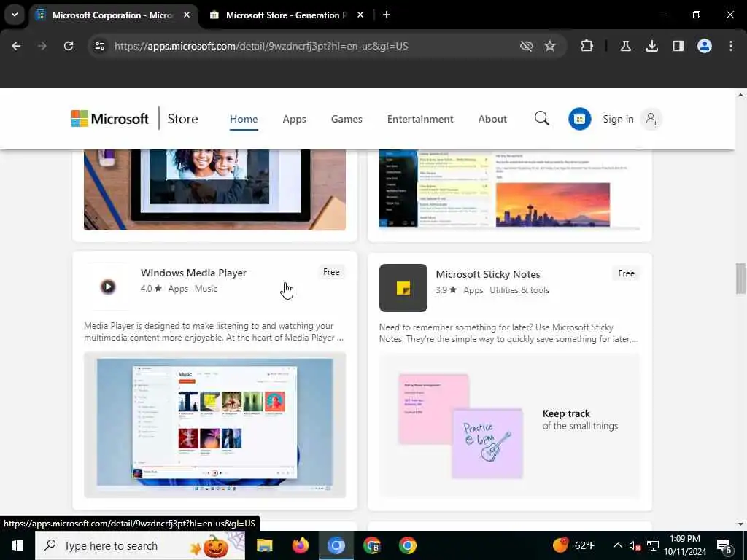
Task: Click the Music category tag
Action: pyautogui.click(x=206, y=289)
